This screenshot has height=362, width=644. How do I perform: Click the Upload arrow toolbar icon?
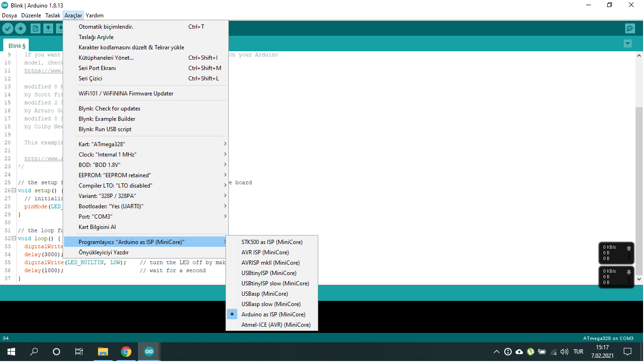(20, 29)
